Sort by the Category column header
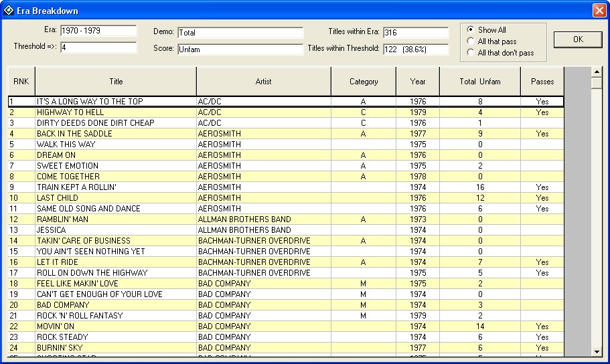610x364 pixels. (364, 81)
